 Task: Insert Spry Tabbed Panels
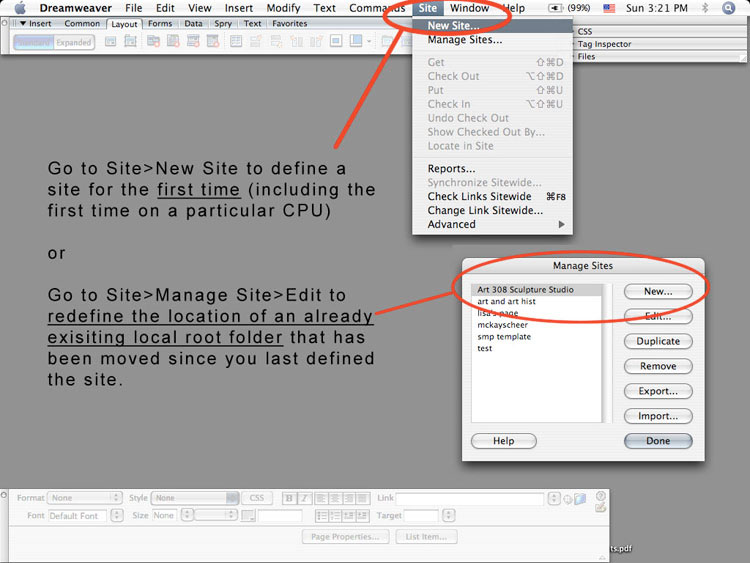pos(173,42)
